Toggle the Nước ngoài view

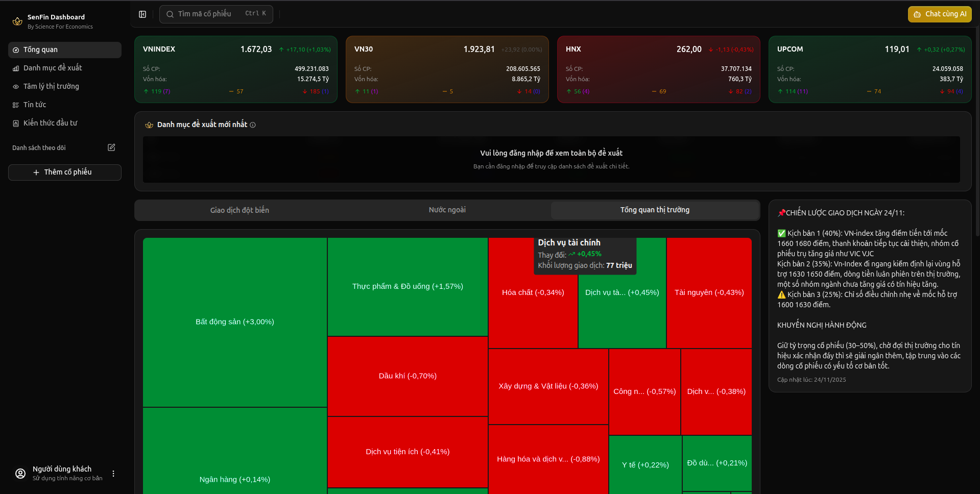(x=447, y=210)
